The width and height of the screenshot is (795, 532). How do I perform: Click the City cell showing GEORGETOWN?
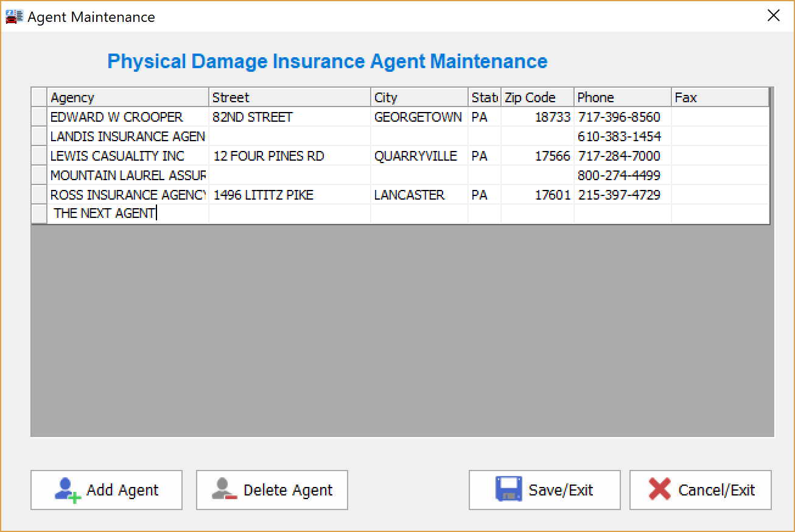point(419,117)
